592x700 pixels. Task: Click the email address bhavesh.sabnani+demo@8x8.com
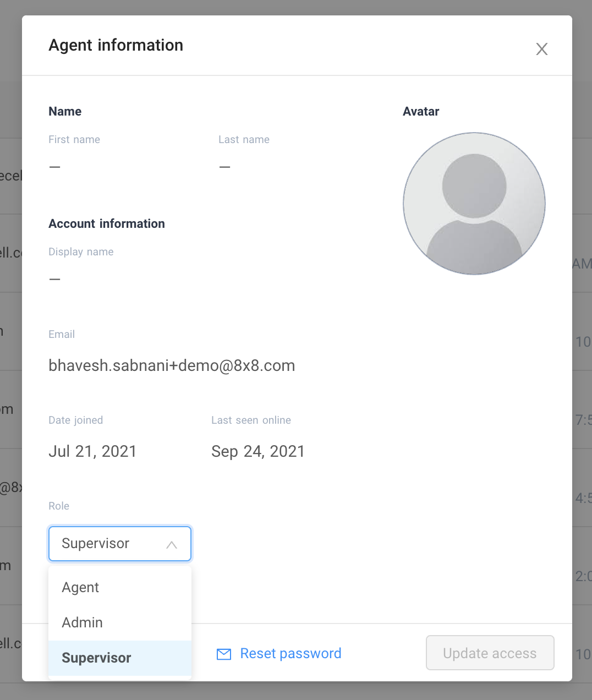tap(172, 365)
